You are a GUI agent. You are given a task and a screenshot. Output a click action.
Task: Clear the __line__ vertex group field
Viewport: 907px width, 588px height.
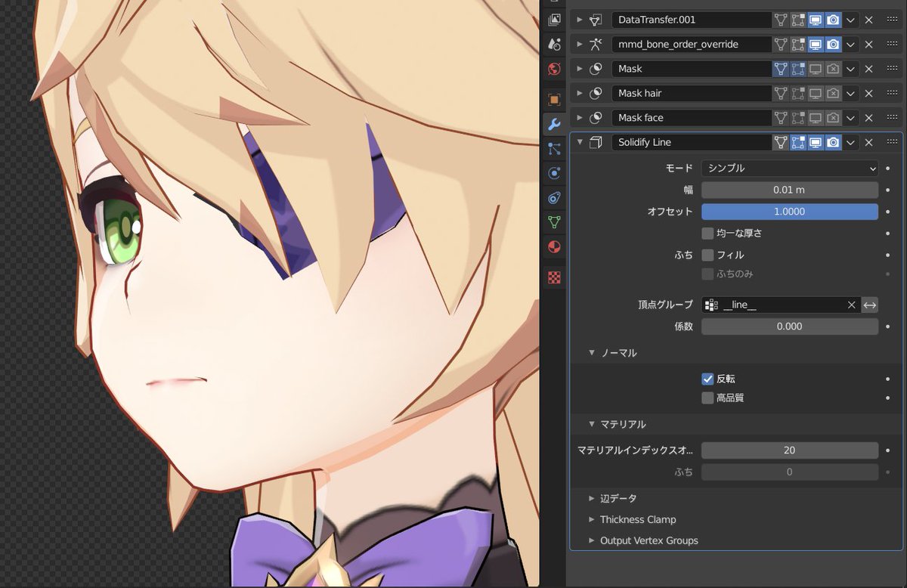pyautogui.click(x=852, y=305)
